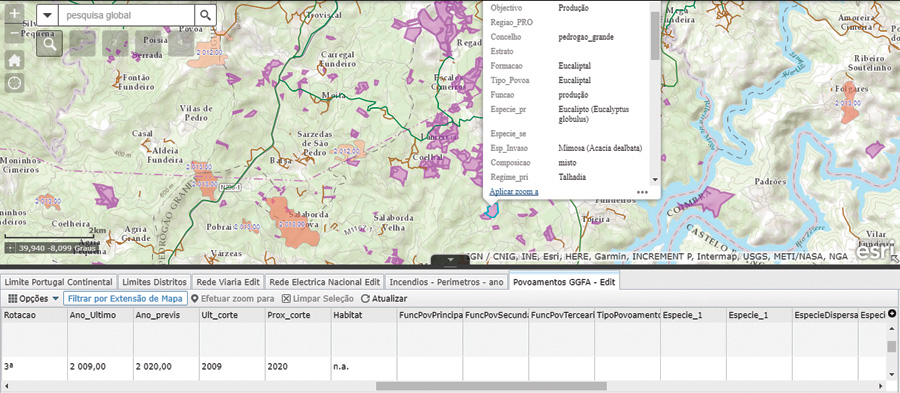Click Limpar Seleção button
Viewport: 900px width, 393px height.
pos(317,299)
